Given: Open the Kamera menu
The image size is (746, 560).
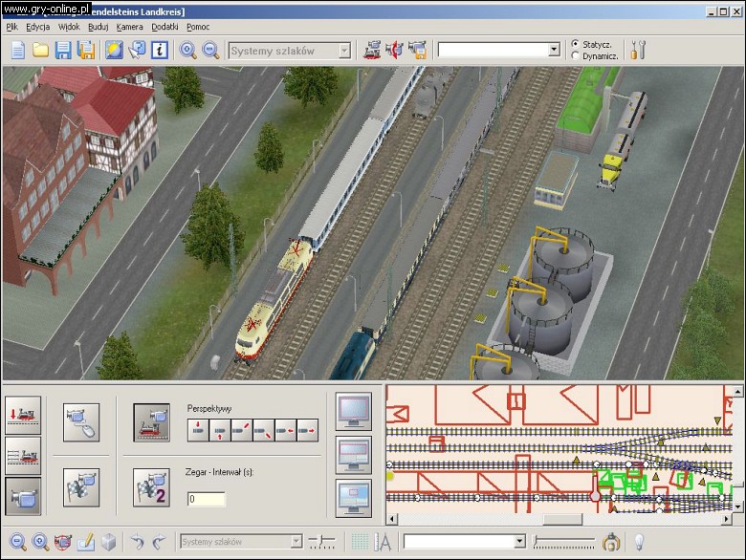Looking at the screenshot, I should 129,27.
